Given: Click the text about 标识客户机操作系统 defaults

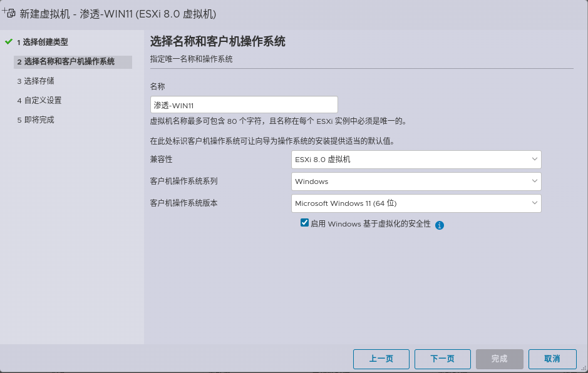Looking at the screenshot, I should pyautogui.click(x=272, y=141).
